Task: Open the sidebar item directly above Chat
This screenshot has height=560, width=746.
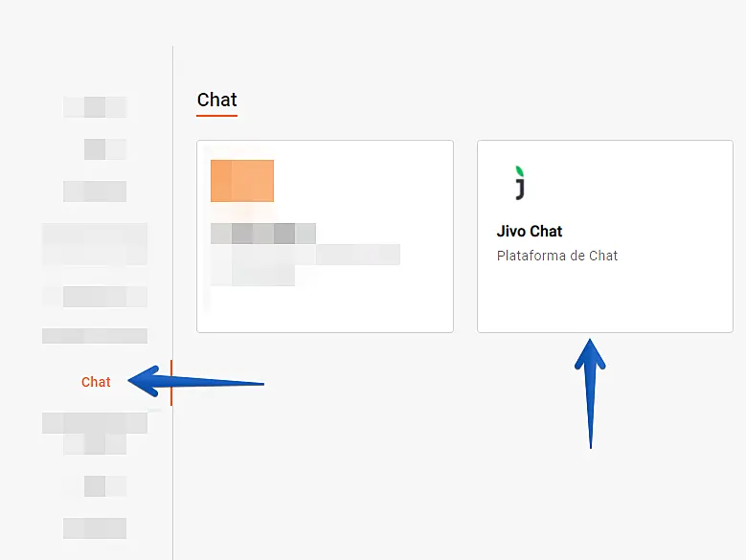Action: coord(95,336)
